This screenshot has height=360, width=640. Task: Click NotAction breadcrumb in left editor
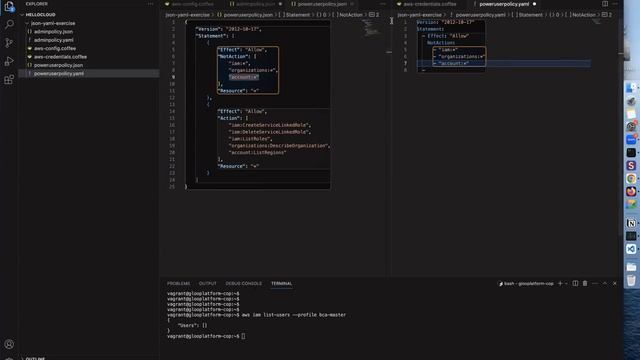tap(351, 15)
